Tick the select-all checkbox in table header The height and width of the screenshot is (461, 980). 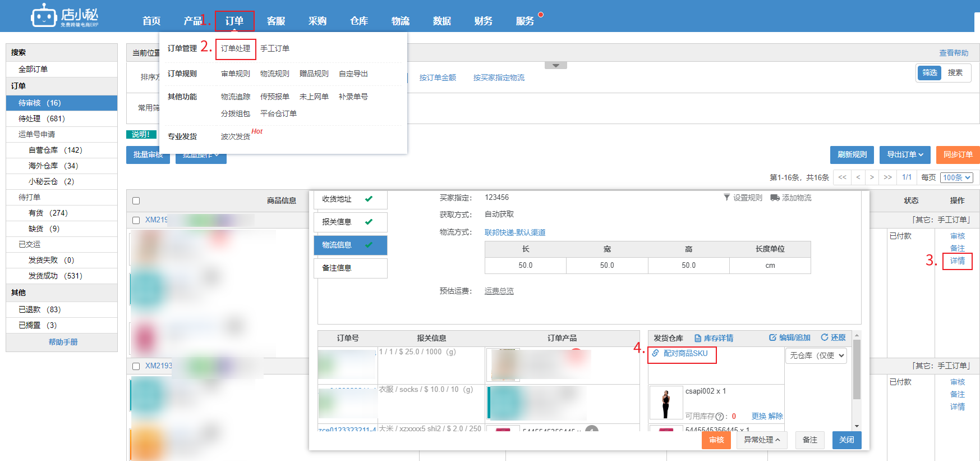click(136, 200)
